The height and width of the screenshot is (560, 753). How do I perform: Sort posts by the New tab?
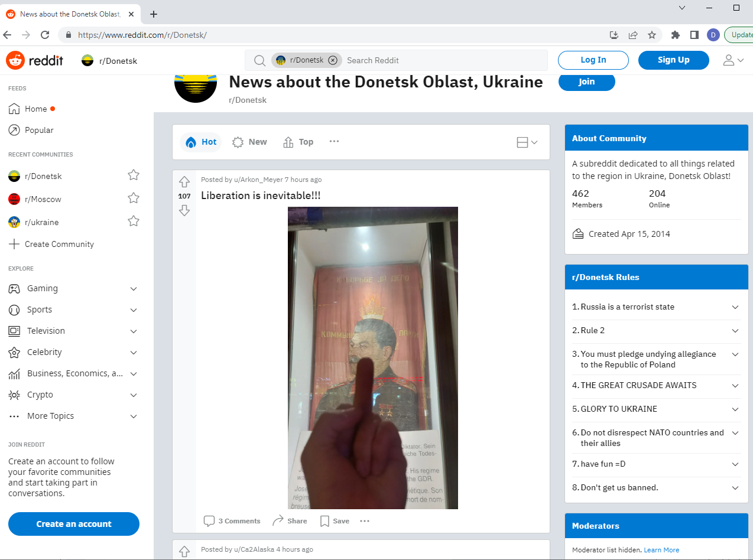[249, 142]
